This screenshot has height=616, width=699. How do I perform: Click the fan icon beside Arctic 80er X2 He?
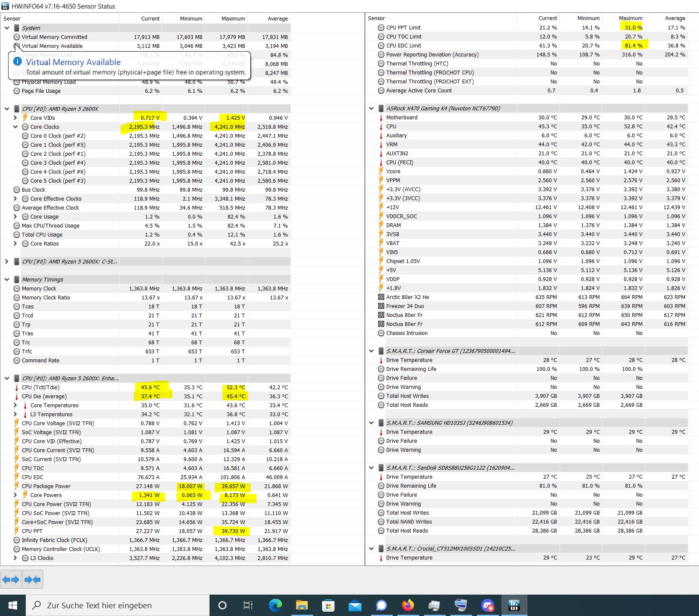pyautogui.click(x=381, y=297)
